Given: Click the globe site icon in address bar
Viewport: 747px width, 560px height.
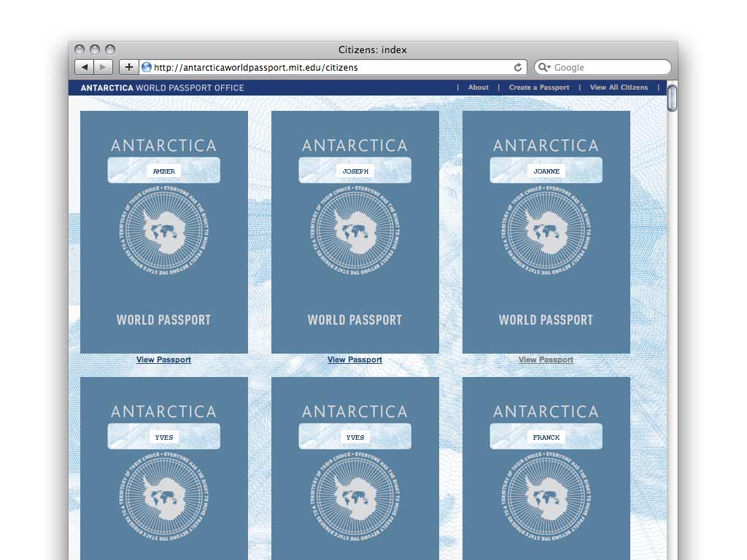Looking at the screenshot, I should click(146, 67).
